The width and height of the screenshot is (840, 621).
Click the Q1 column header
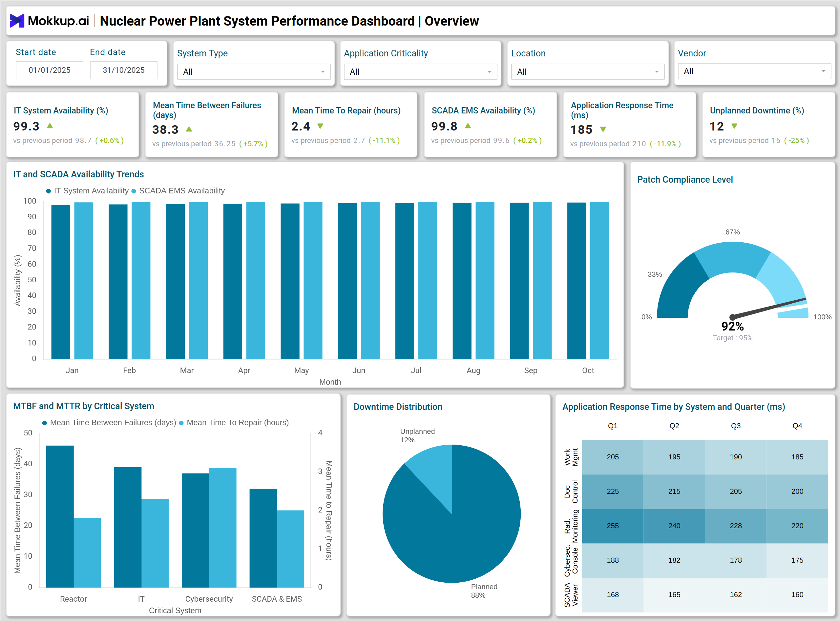pyautogui.click(x=613, y=426)
